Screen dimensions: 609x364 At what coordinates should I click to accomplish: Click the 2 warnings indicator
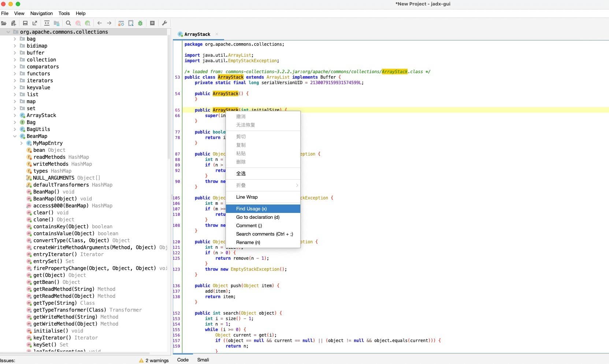154,360
